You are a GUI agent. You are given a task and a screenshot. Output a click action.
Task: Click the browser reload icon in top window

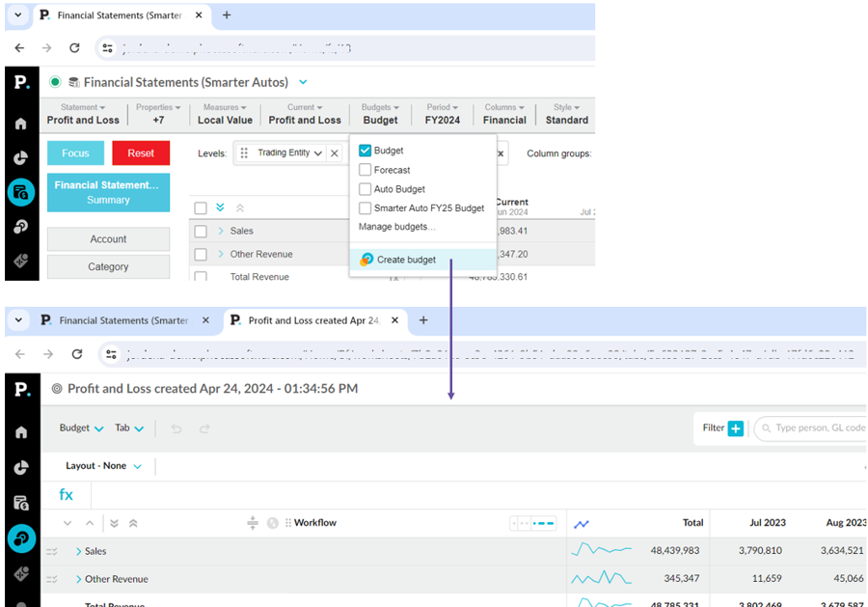[74, 47]
